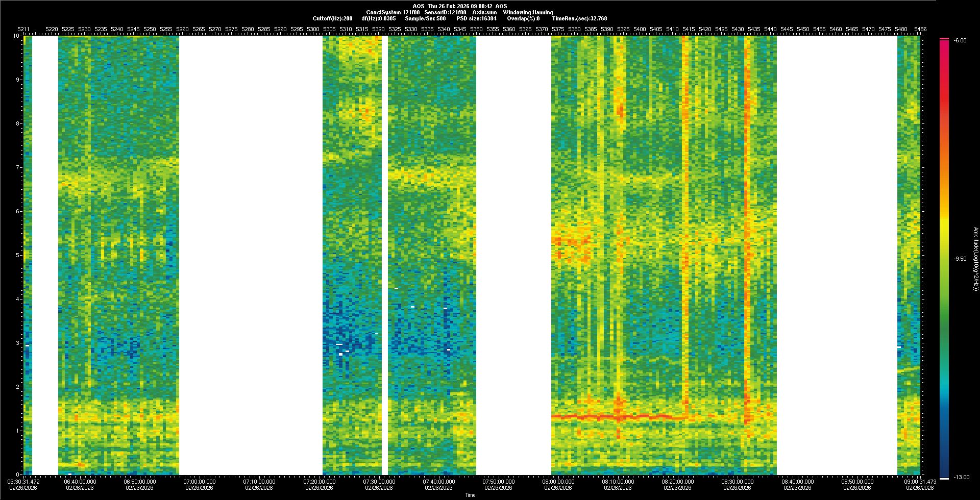The image size is (980, 500).
Task: Click the frequency axis tick label "6"
Action: (x=18, y=211)
